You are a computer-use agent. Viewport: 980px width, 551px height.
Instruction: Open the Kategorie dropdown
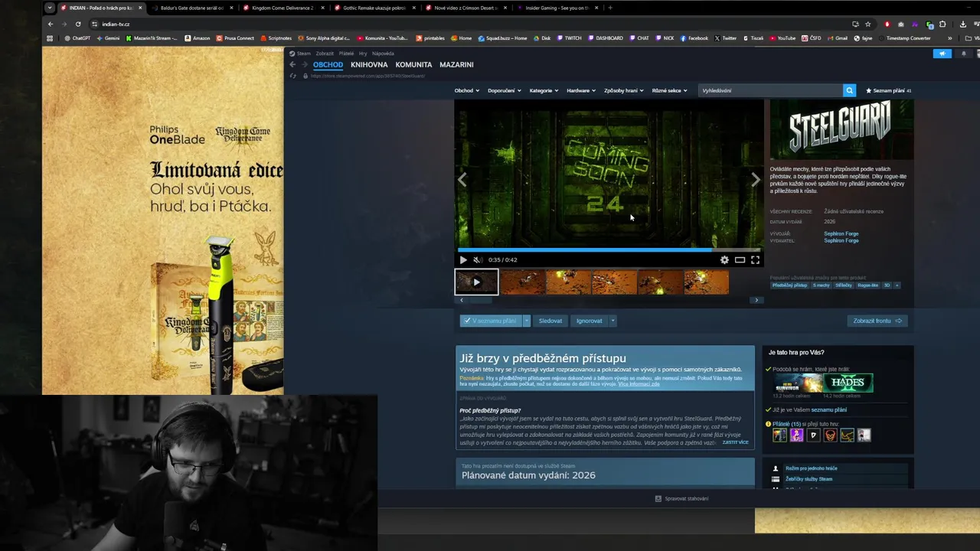(x=544, y=90)
